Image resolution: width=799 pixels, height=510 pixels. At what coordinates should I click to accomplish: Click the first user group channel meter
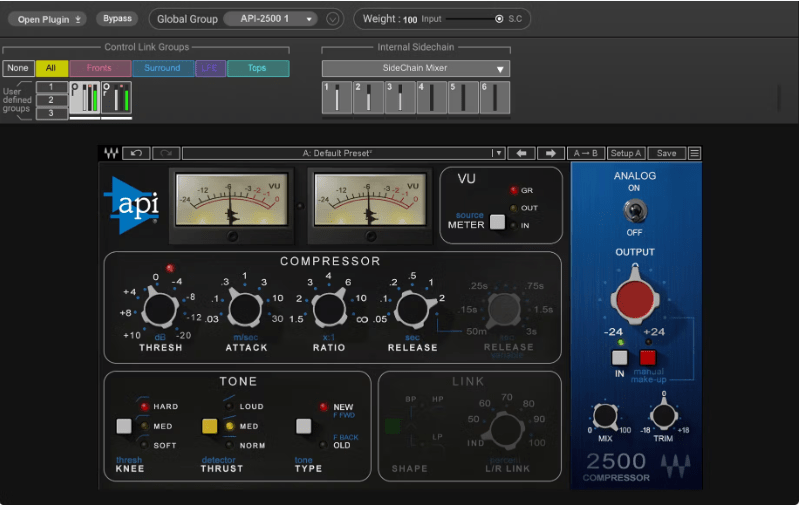85,97
